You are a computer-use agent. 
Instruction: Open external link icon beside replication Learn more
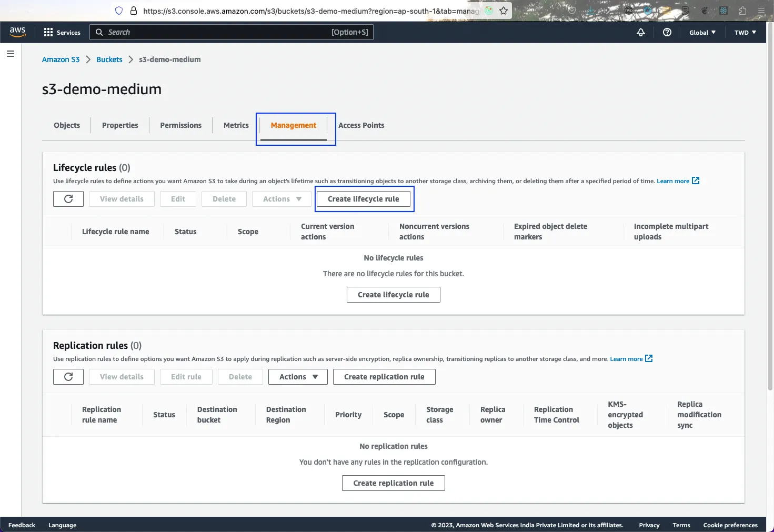tap(649, 358)
